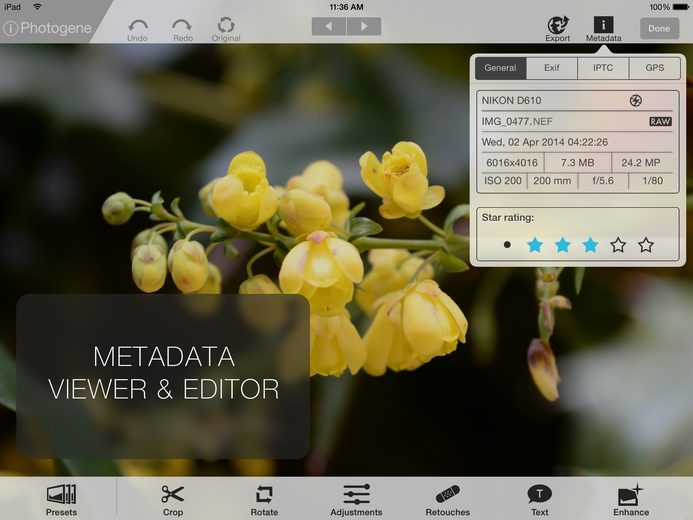693x520 pixels.
Task: Go to next photo arrow
Action: coord(364,27)
